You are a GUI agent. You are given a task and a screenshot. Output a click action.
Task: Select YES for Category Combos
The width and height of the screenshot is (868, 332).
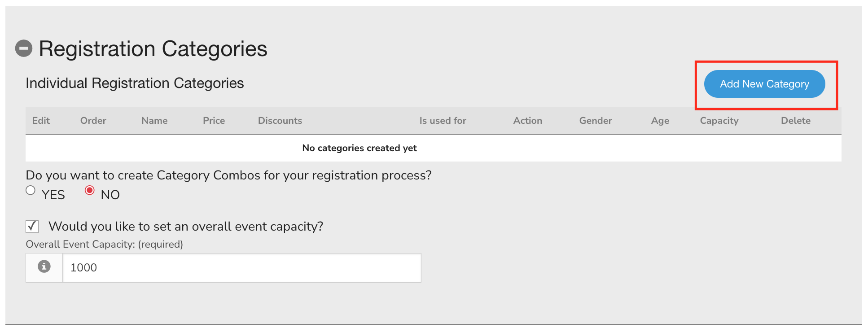[31, 191]
